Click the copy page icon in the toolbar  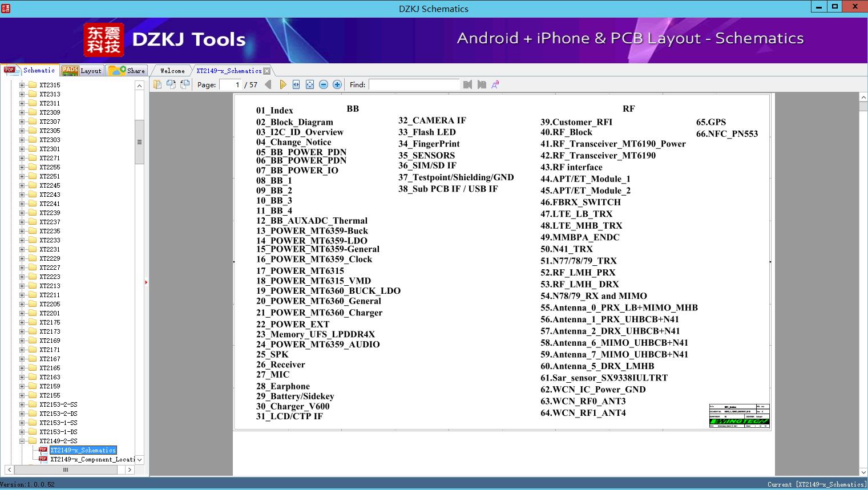(x=157, y=84)
